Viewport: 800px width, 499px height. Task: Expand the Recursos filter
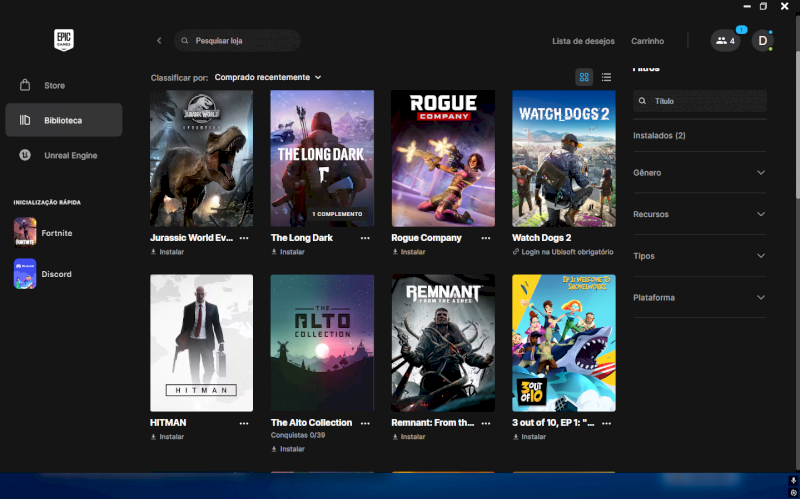tap(699, 214)
